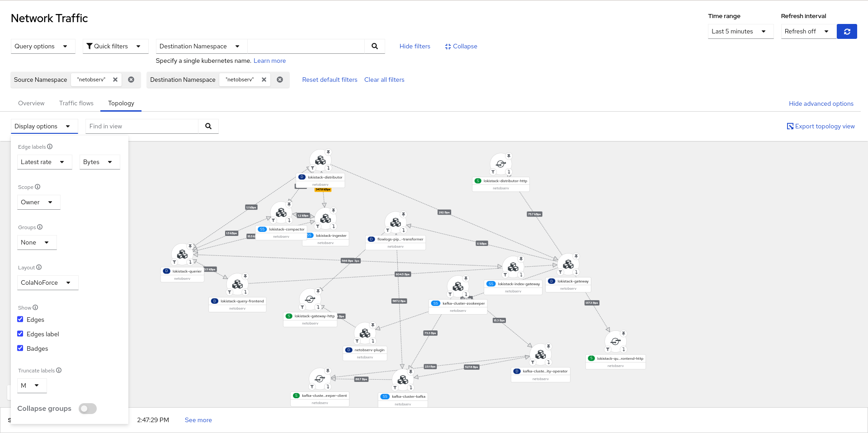Switch to the Overview tab
Viewport: 868px width, 433px height.
pos(31,103)
